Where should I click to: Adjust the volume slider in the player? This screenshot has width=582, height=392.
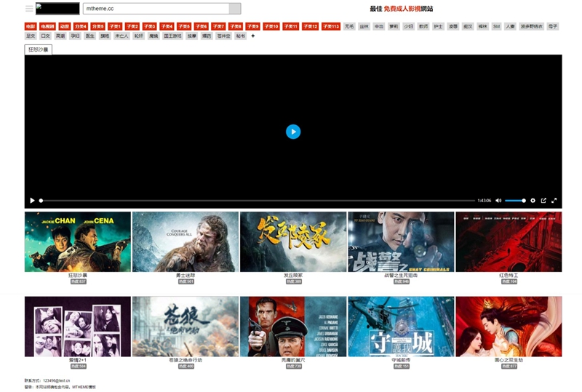pos(515,201)
